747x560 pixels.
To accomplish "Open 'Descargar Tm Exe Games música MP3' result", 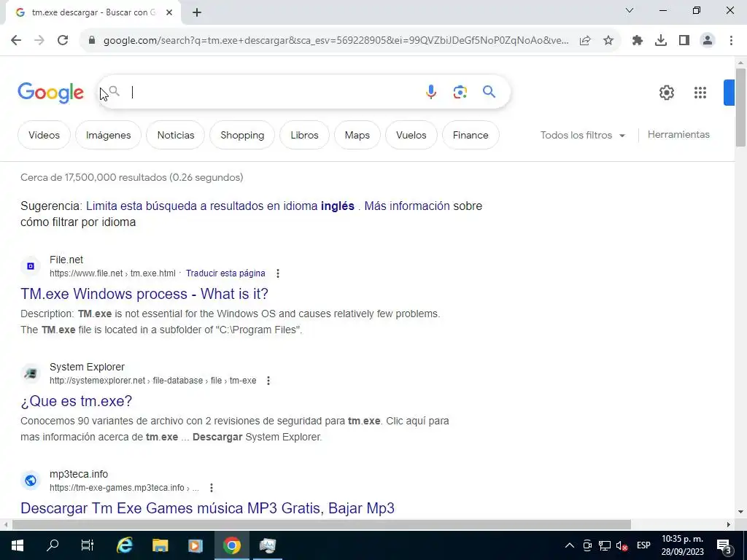I will point(207,508).
